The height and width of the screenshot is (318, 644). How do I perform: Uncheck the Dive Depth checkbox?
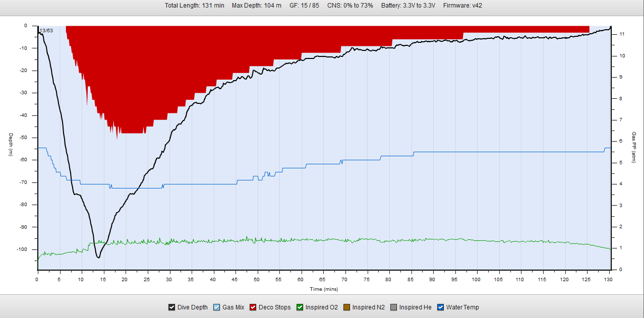tap(172, 307)
